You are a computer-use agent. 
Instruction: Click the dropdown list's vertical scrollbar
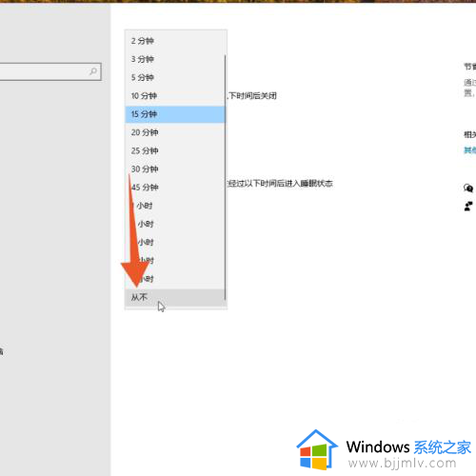(x=225, y=177)
